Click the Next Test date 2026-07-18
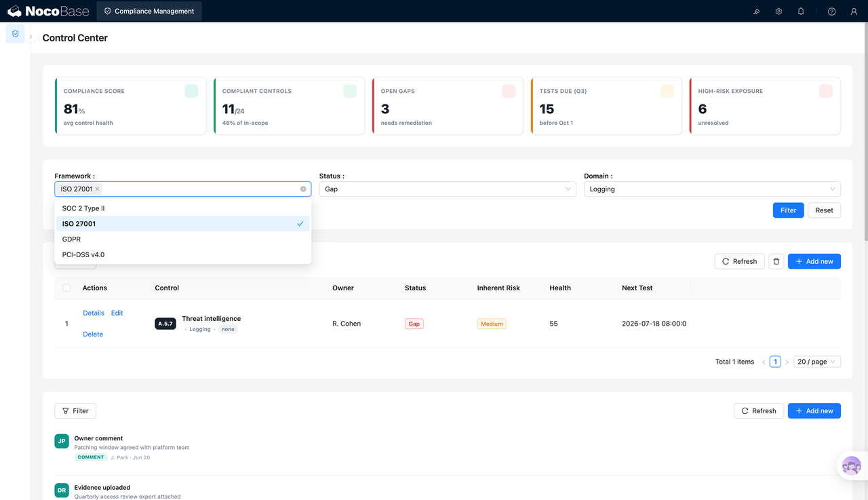Viewport: 868px width, 500px height. [654, 324]
